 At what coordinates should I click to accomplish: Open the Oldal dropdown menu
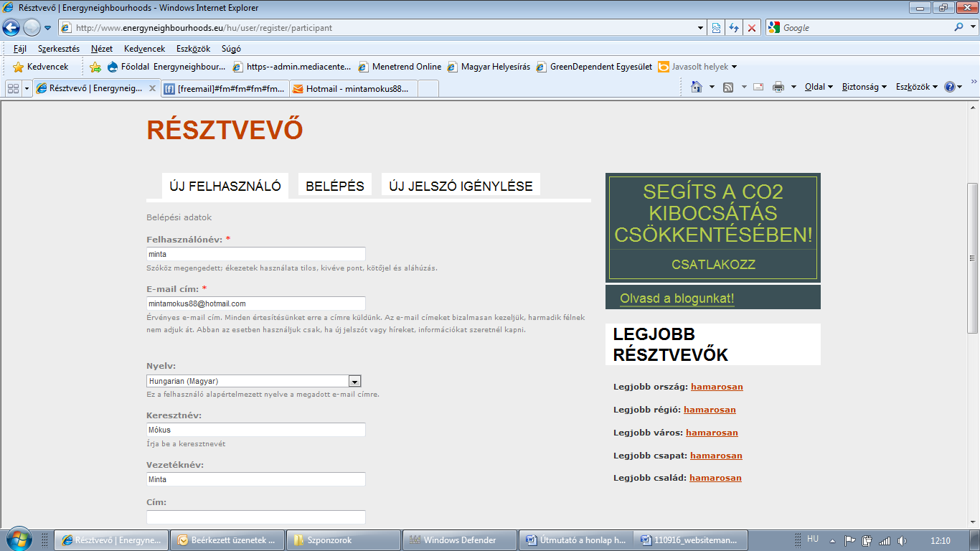click(819, 87)
